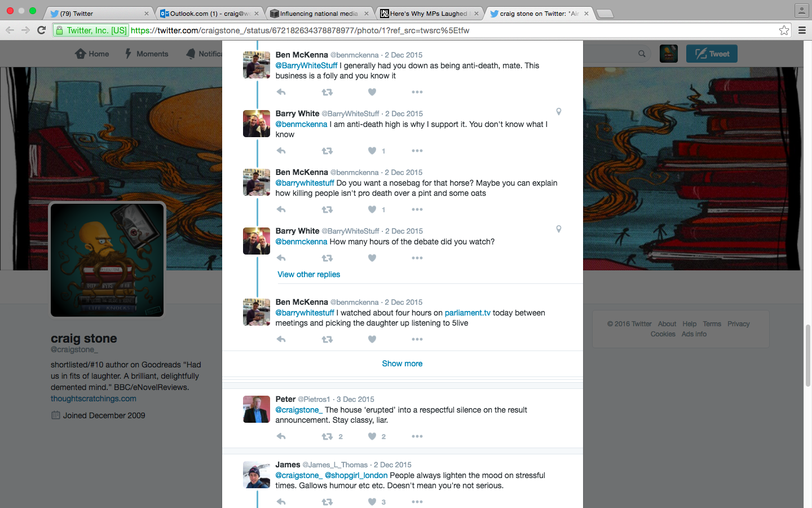Open account avatar menu beside Tweet button
This screenshot has width=812, height=508.
(669, 54)
